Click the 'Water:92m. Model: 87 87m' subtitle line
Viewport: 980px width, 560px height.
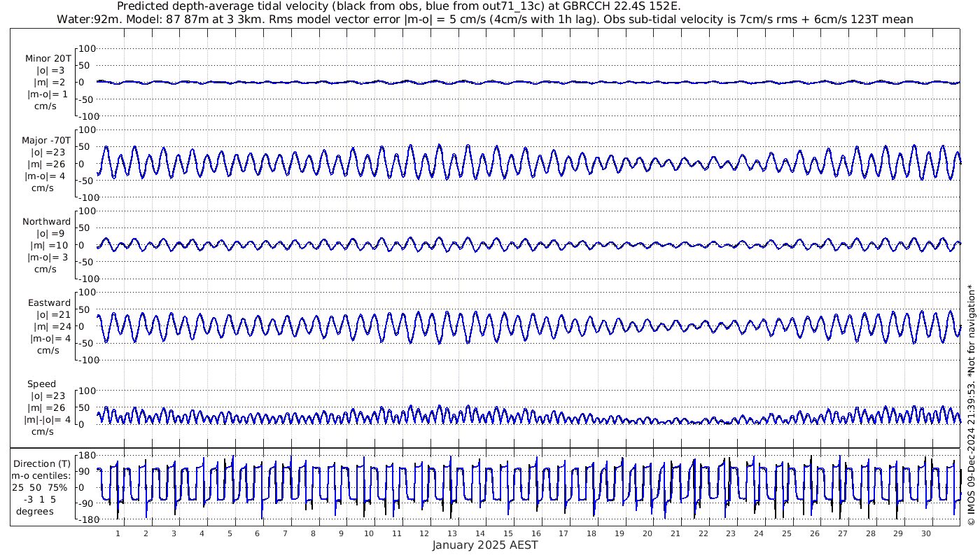[x=485, y=20]
